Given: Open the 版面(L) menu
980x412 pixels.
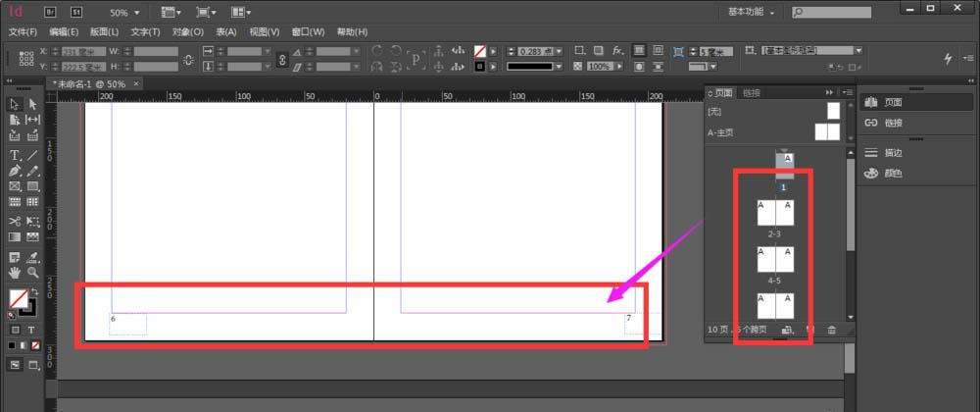Looking at the screenshot, I should point(105,32).
